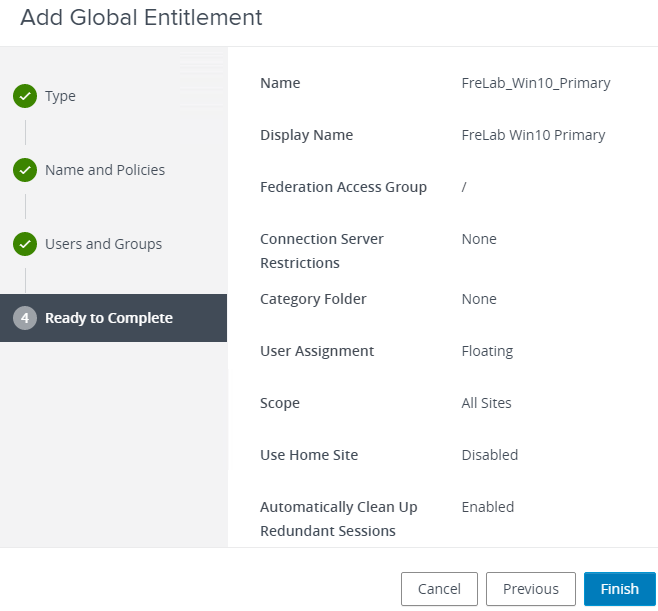
Task: Go back with the Previous button
Action: [530, 589]
